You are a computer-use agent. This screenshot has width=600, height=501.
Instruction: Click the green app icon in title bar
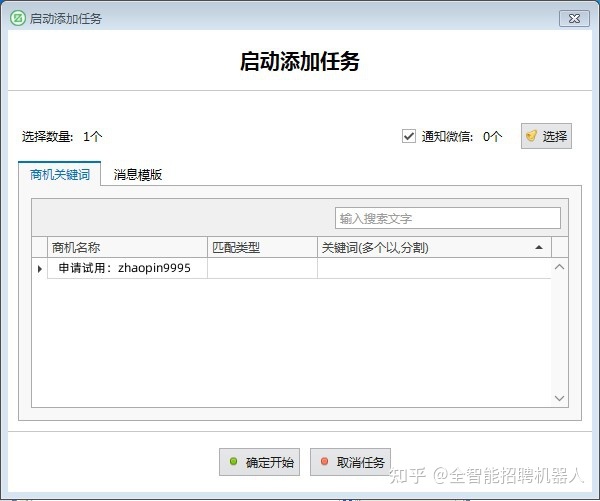(17, 18)
